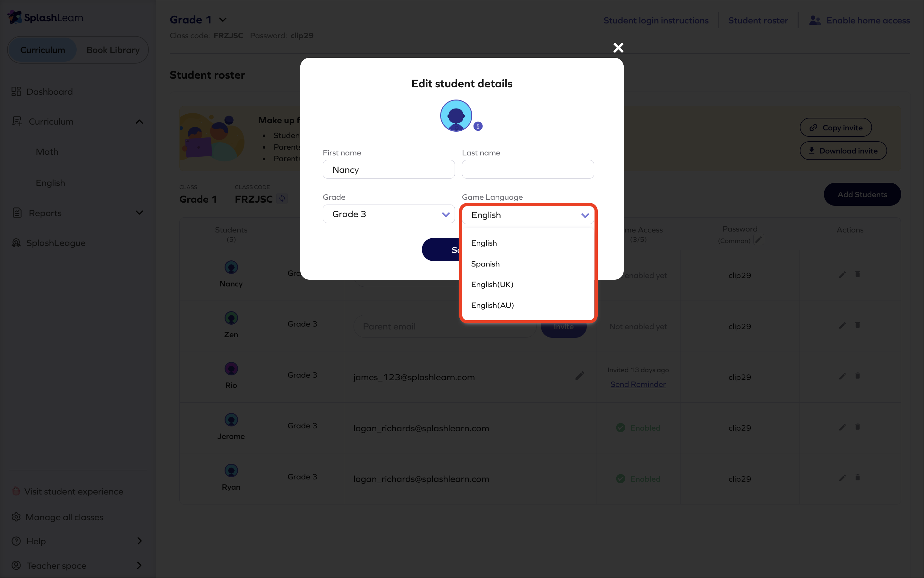This screenshot has width=924, height=578.
Task: Switch to the Book Library tab
Action: pyautogui.click(x=113, y=50)
